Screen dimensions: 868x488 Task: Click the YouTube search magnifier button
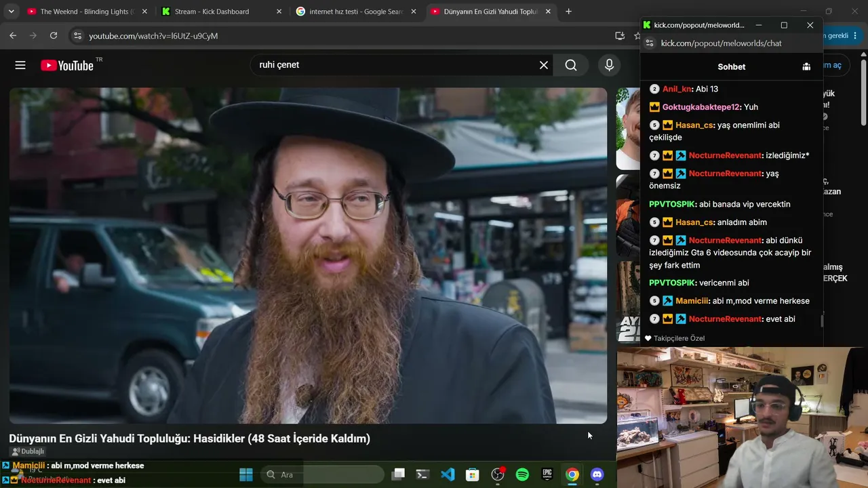point(571,65)
